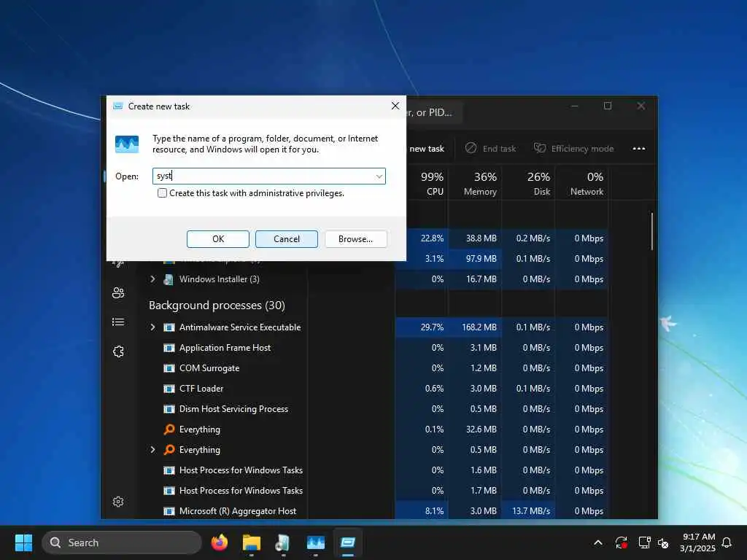This screenshot has width=747, height=560.
Task: Open the Services puzzle-piece icon in sidebar
Action: click(118, 352)
